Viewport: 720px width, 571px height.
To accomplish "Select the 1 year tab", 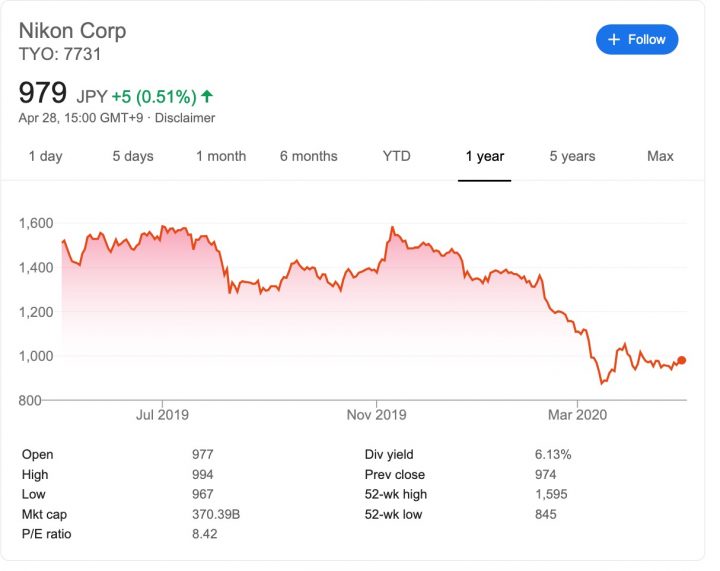I will [484, 156].
